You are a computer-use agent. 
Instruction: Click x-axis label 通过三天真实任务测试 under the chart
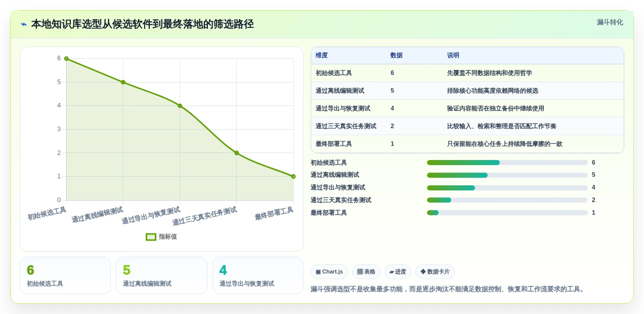click(x=204, y=217)
